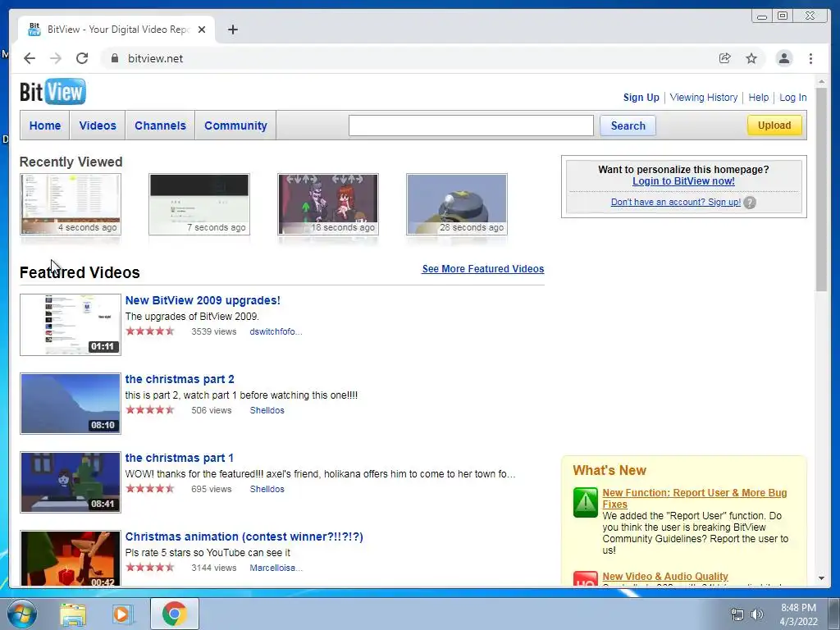The image size is (840, 630).
Task: Click the address bar showing bitview.net
Action: pyautogui.click(x=407, y=58)
